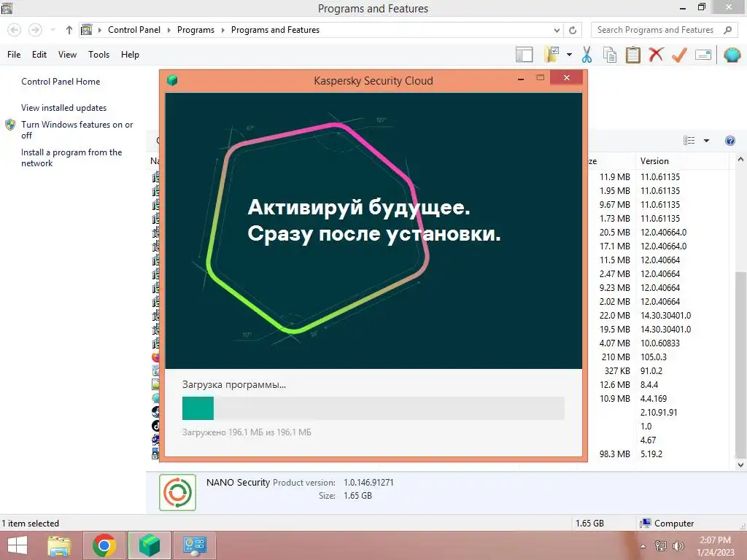Click the Back navigation arrow
Screen dimensions: 747x560
[x=15, y=30]
